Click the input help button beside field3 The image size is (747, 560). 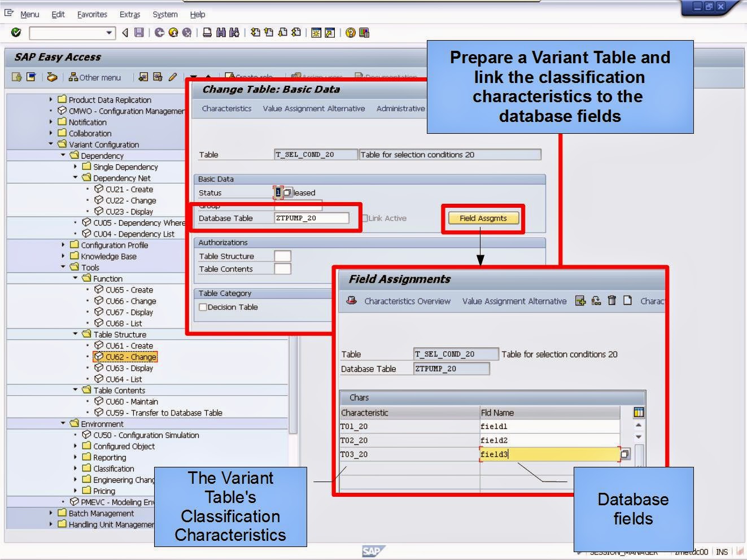click(625, 454)
